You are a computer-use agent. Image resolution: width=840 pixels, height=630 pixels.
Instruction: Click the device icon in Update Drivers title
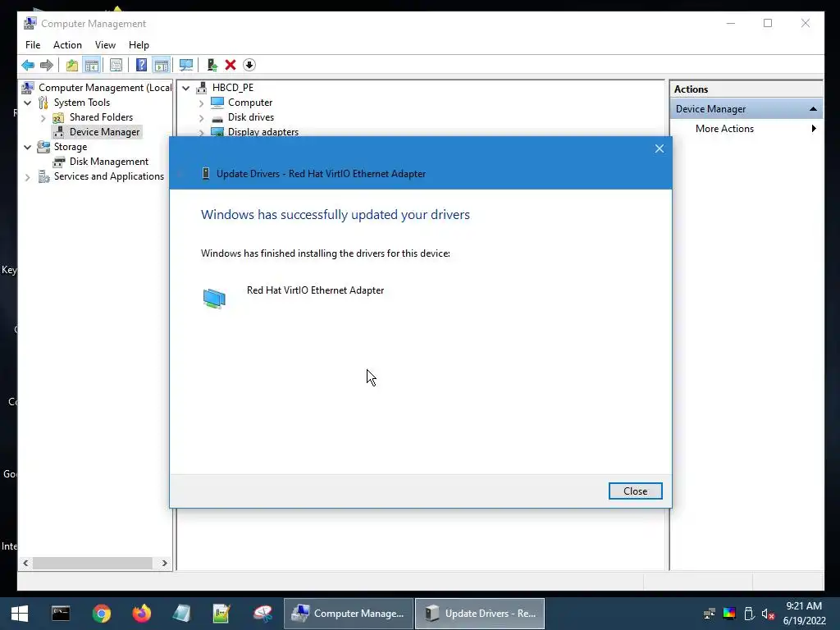pyautogui.click(x=206, y=174)
